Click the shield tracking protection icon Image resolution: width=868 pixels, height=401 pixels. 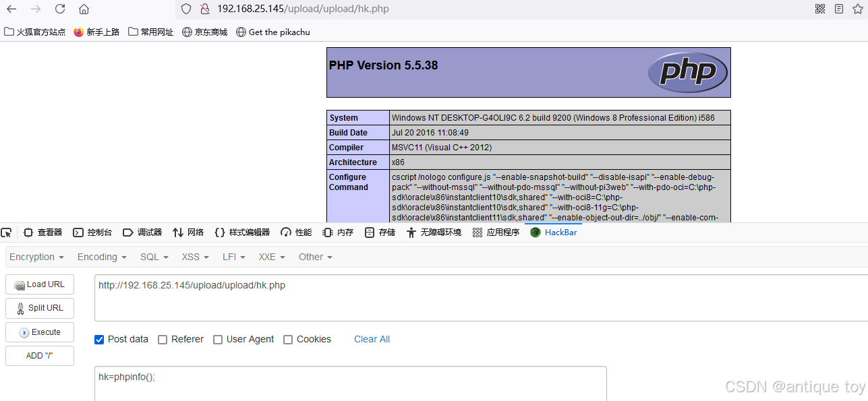click(x=187, y=9)
